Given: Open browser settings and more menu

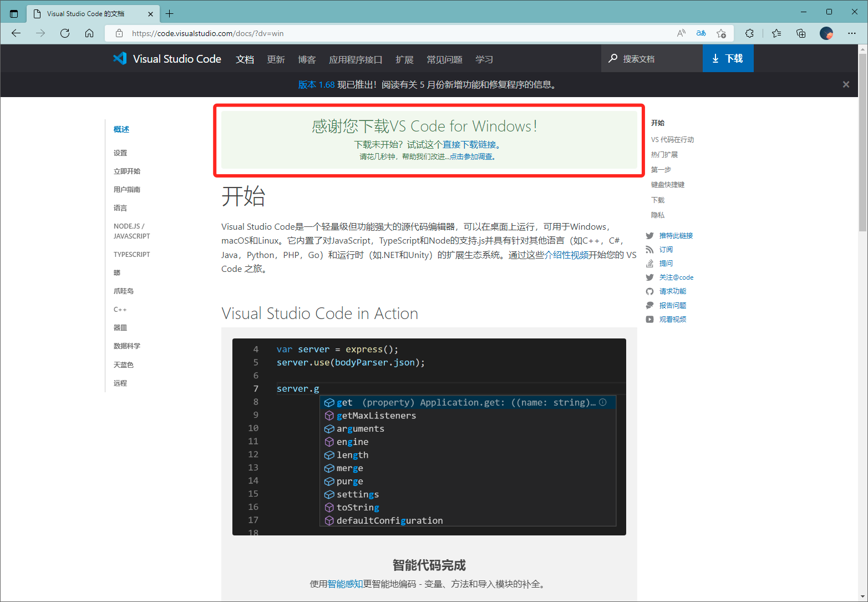Looking at the screenshot, I should point(852,33).
